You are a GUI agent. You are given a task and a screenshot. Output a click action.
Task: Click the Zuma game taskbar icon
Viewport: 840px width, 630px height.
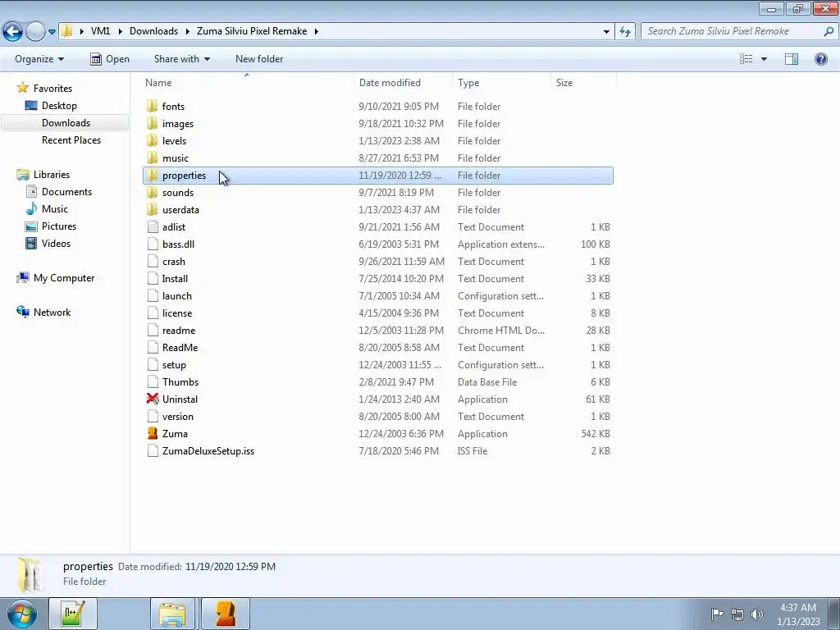pos(226,614)
